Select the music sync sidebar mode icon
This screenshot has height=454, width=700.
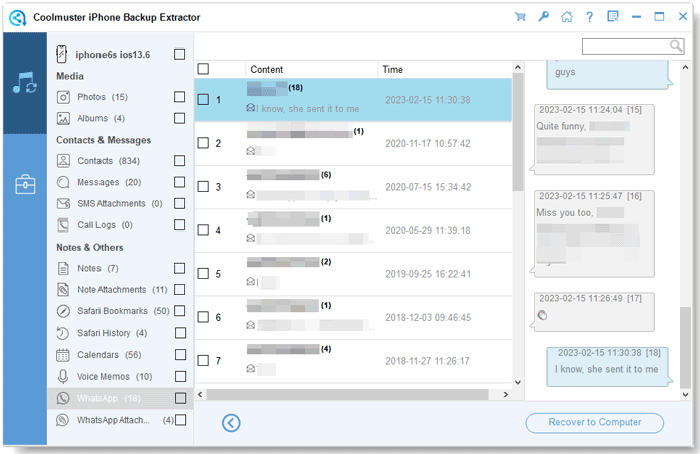click(x=25, y=83)
